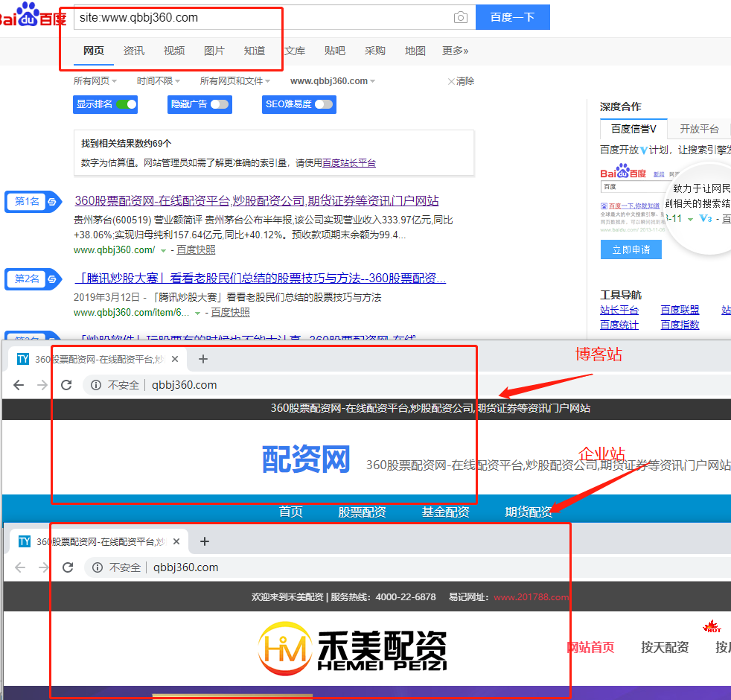Click the Baidu logo thumbnail in 深度合作 panel
Viewport: 731px width, 700px height.
click(x=623, y=171)
